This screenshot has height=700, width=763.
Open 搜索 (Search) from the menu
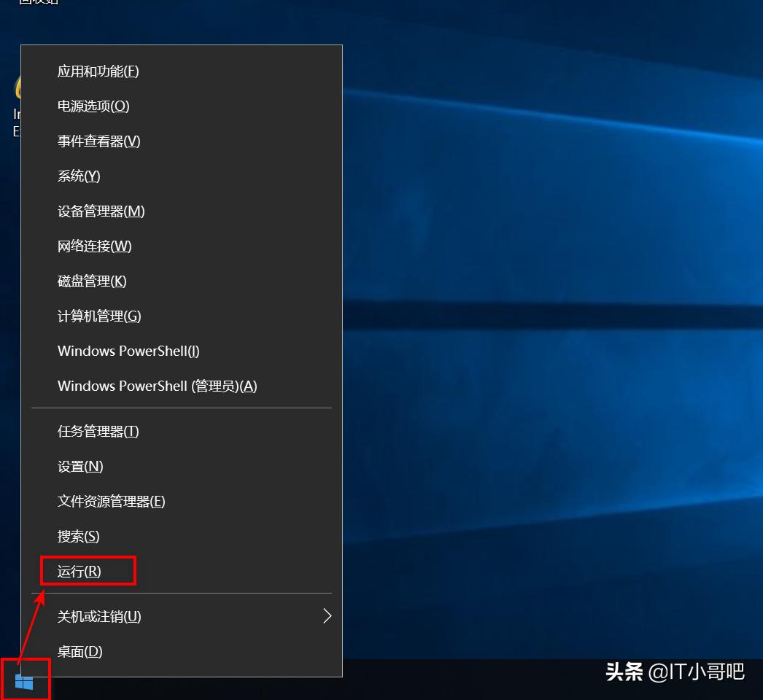click(79, 536)
